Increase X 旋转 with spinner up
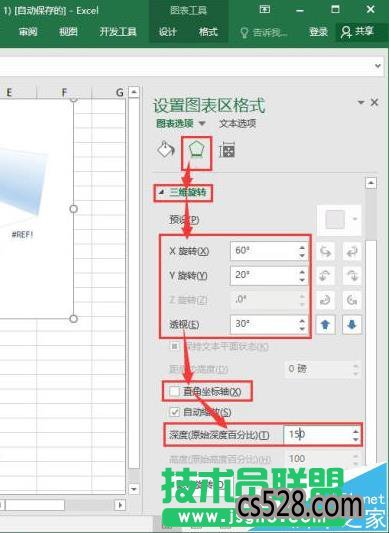Image resolution: width=389 pixels, height=533 pixels. coord(302,247)
